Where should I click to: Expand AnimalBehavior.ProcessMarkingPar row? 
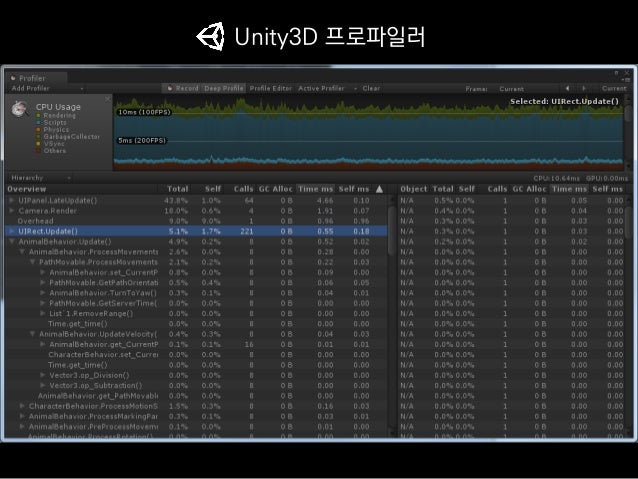(22, 416)
